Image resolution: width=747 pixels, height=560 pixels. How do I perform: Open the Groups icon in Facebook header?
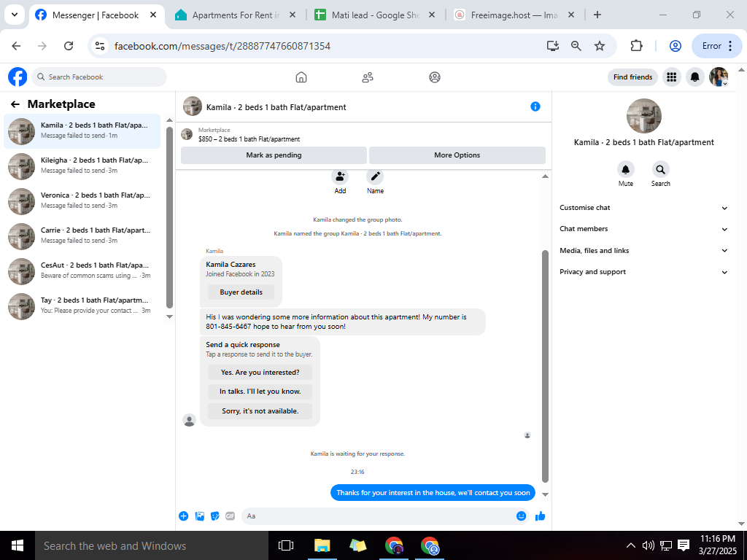435,77
